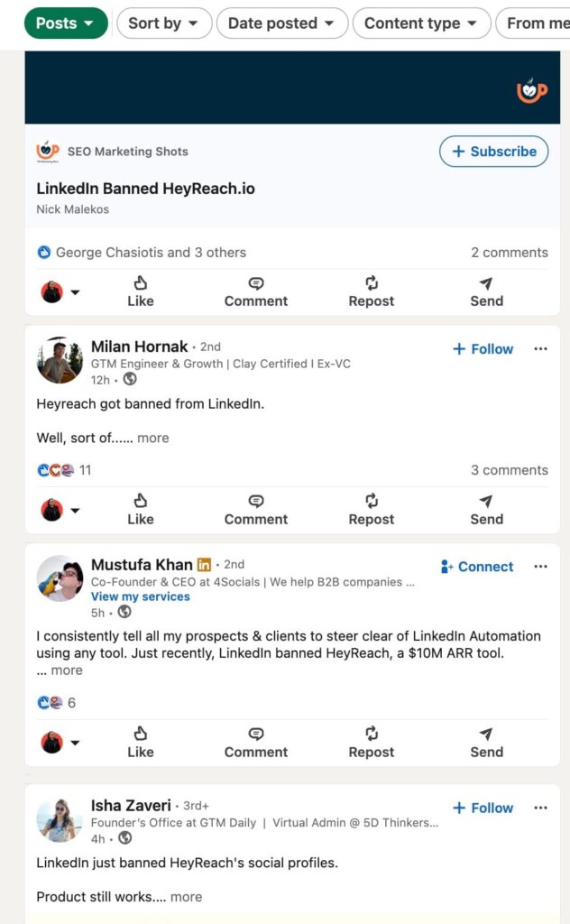Open the Posts filter dropdown

[x=66, y=23]
